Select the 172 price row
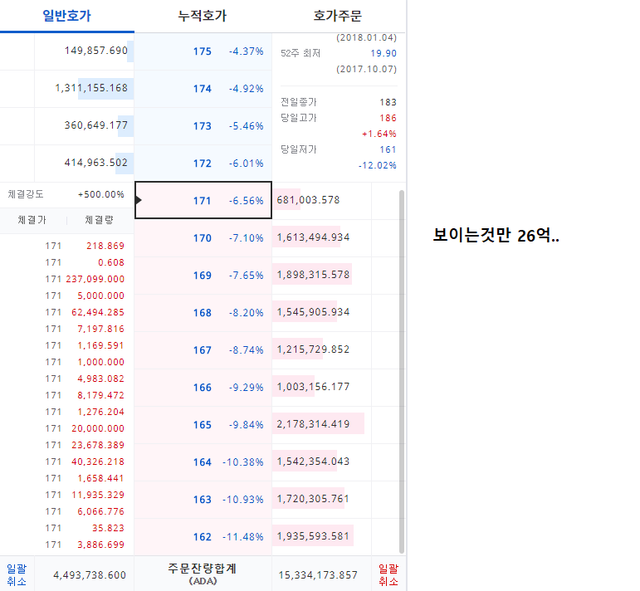Viewport: 640px width, 591px height. tap(203, 163)
